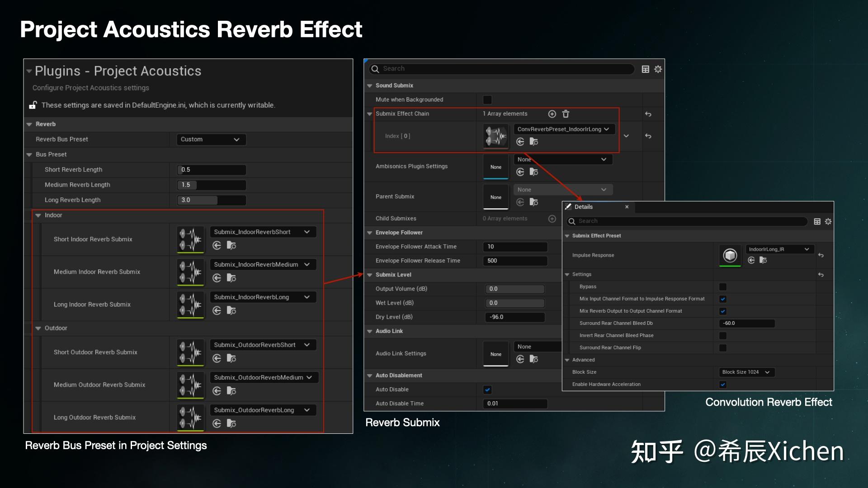Click the trash icon to empty Submix Effect Chain
868x488 pixels.
coord(566,114)
